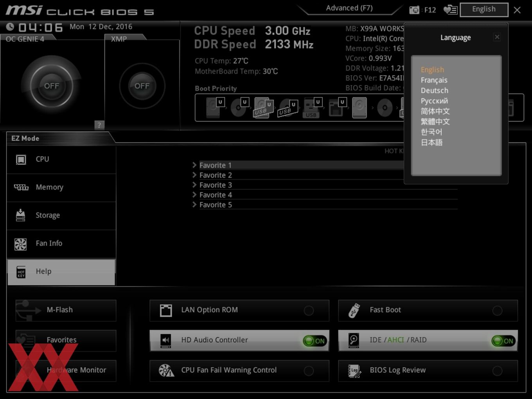Click the question mark help icon under OC Genie
Screen dimensions: 532x399
(99, 125)
